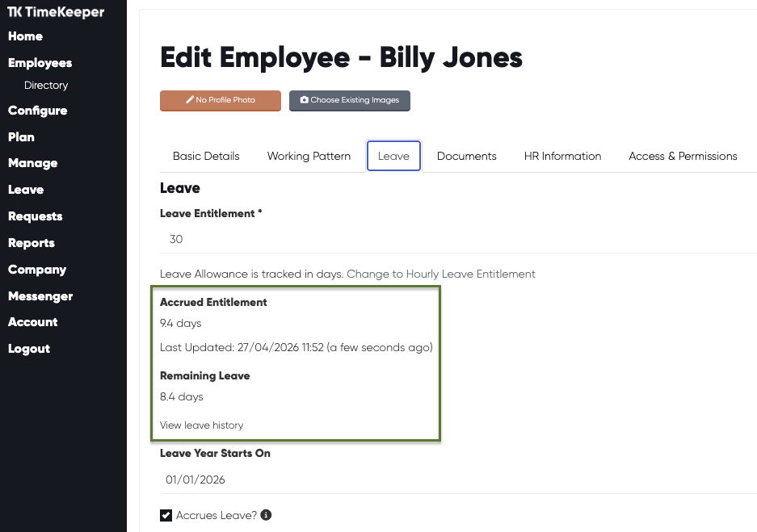Click Choose Existing Images button
The image size is (757, 532).
pos(350,100)
